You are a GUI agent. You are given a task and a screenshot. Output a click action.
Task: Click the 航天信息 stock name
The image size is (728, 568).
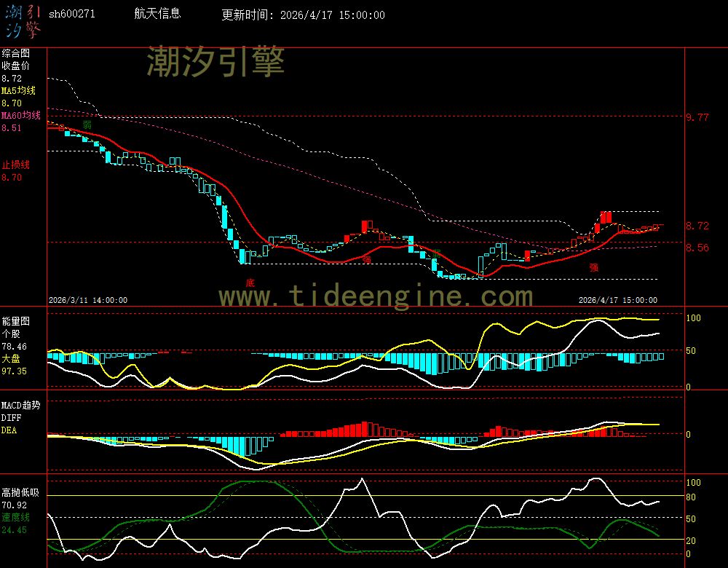pos(157,14)
